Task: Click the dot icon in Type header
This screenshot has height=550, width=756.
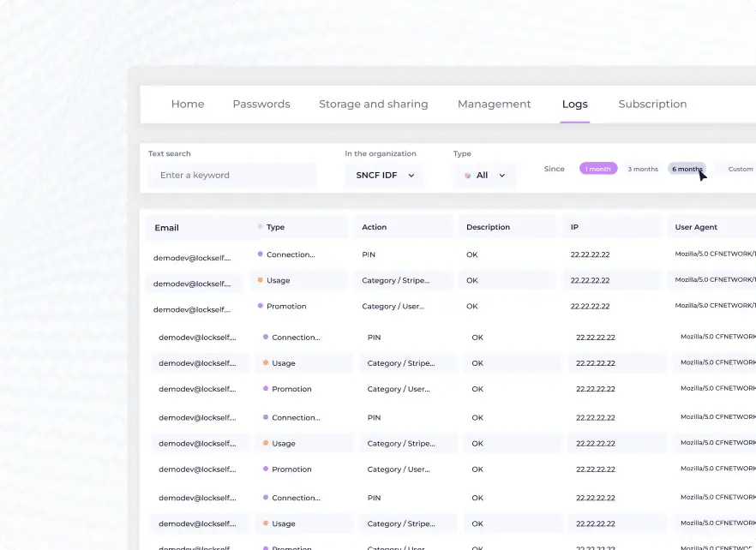Action: click(x=261, y=227)
